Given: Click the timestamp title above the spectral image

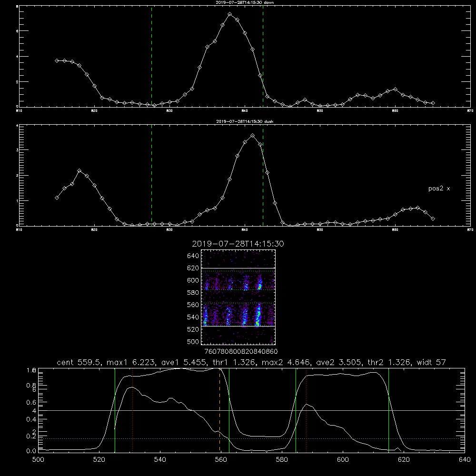Looking at the screenshot, I should [238, 244].
